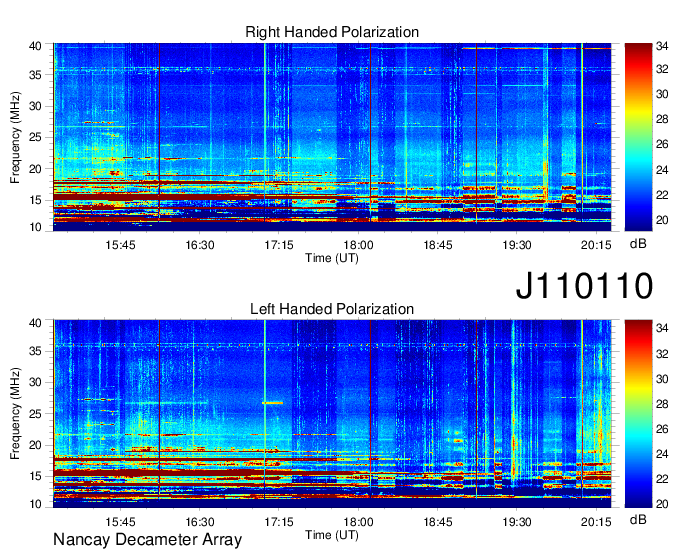Click the 28 value on bottom color bar
680x552 pixels.
click(x=662, y=405)
